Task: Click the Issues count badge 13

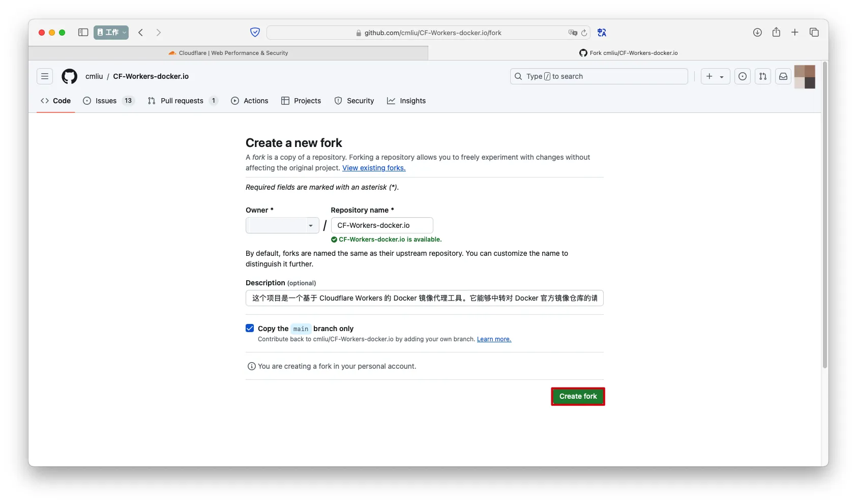Action: (x=128, y=101)
